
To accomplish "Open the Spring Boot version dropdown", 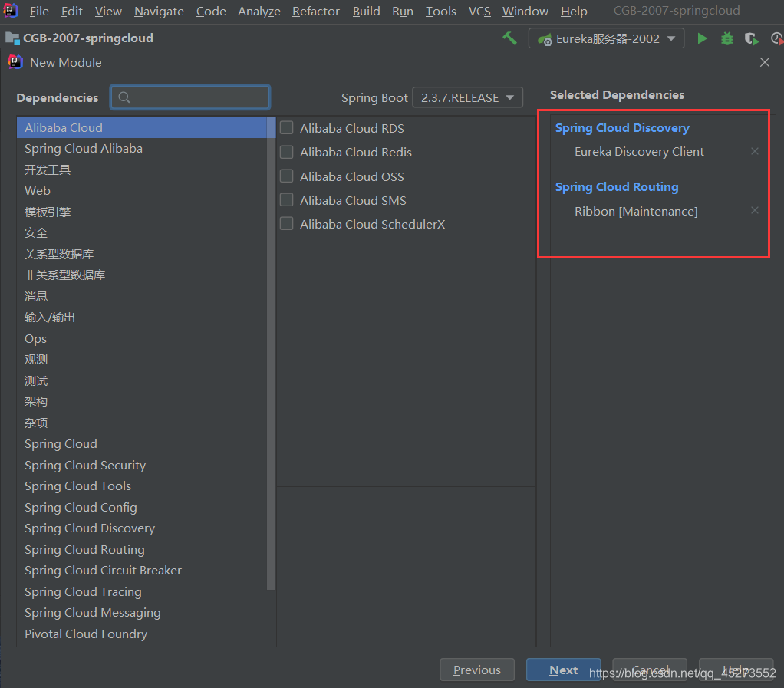I will click(x=467, y=97).
